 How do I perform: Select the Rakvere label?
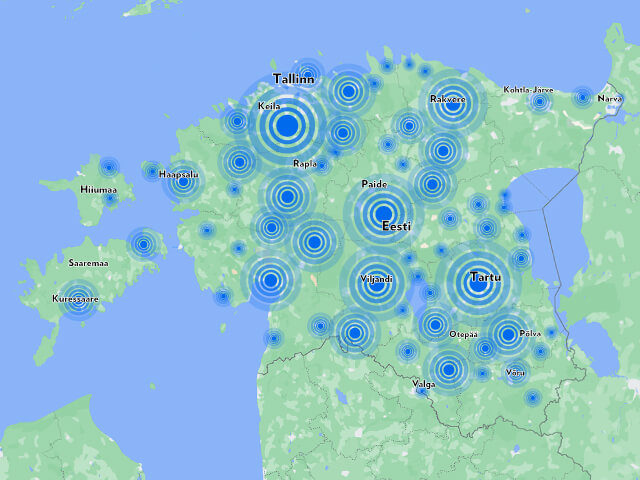click(448, 99)
